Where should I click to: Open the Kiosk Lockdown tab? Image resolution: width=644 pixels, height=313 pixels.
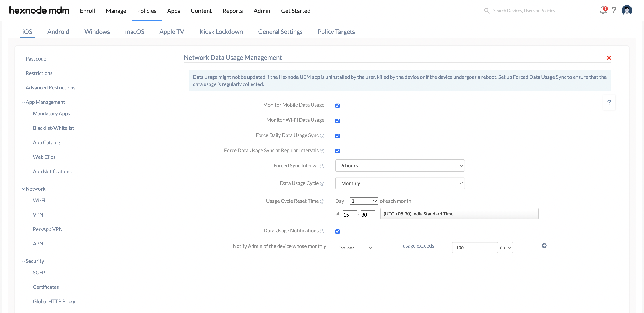221,32
